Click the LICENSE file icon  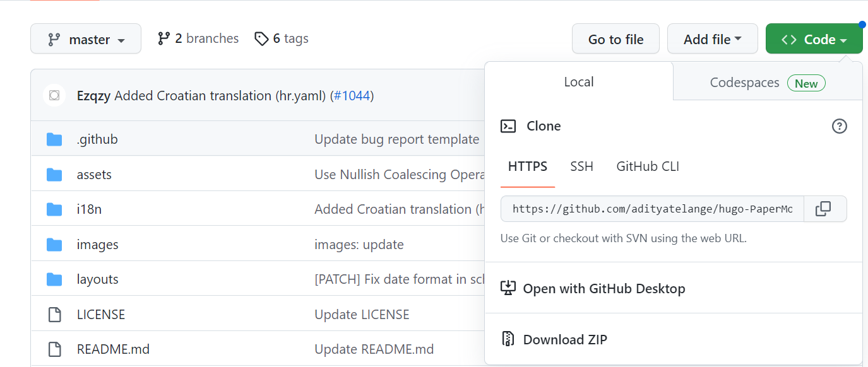(x=55, y=314)
